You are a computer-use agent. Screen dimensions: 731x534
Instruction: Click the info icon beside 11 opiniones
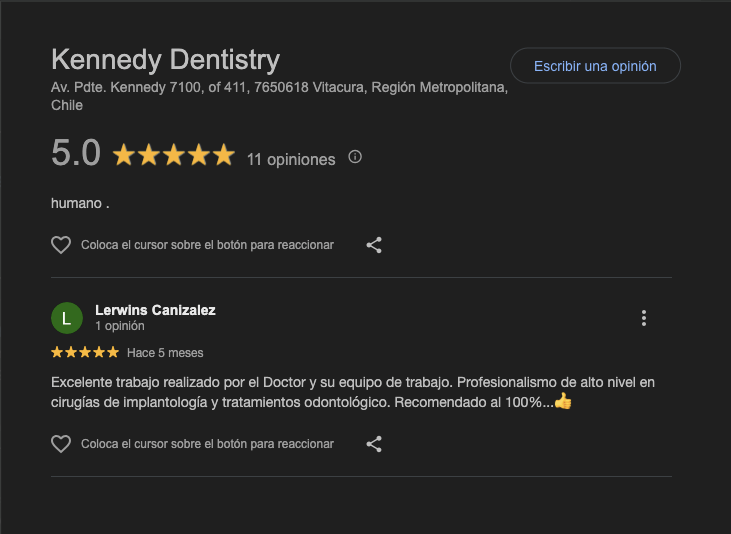(x=355, y=157)
